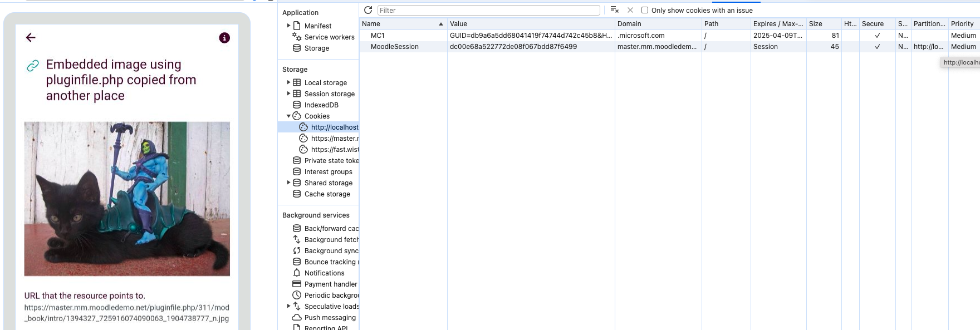The height and width of the screenshot is (330, 980).
Task: Sort by Path column header
Action: [726, 24]
